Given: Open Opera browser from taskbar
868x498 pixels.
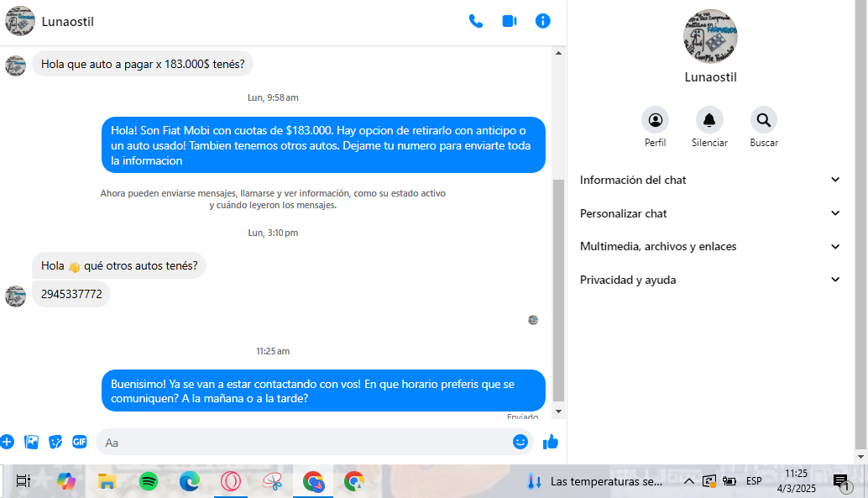Looking at the screenshot, I should pyautogui.click(x=230, y=481).
